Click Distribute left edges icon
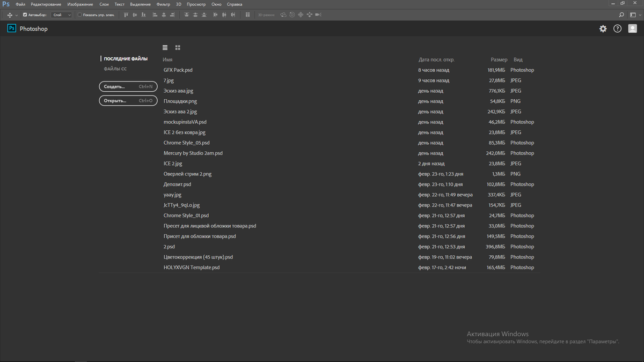This screenshot has height=362, width=644. tap(216, 15)
